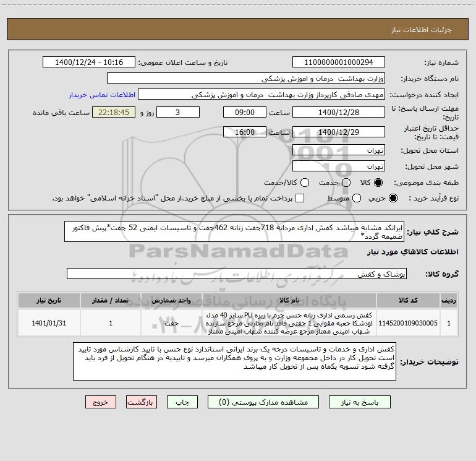Click the ردیف column header
Screen dimensions: 476x461
449,300
